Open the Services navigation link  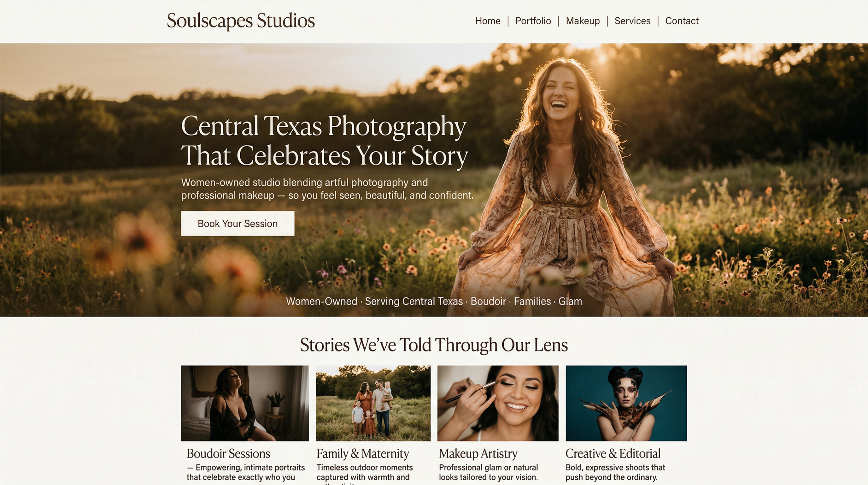click(x=633, y=21)
